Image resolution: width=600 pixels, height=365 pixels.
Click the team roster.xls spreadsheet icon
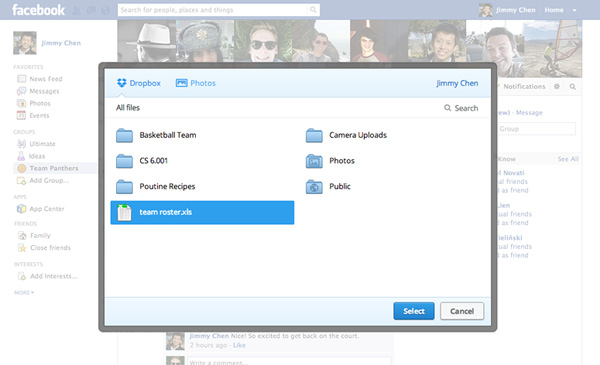124,212
